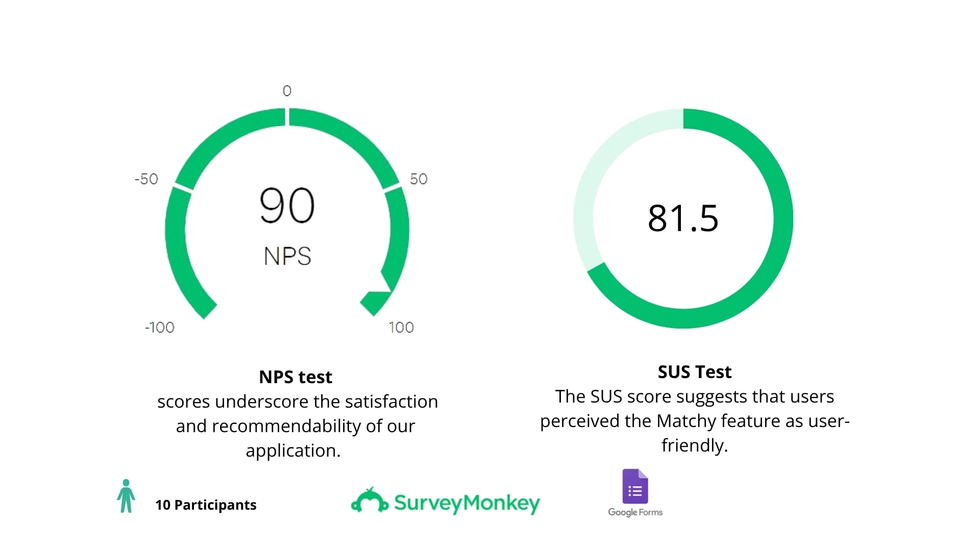980x551 pixels.
Task: Click the NPS test heading
Action: (296, 377)
